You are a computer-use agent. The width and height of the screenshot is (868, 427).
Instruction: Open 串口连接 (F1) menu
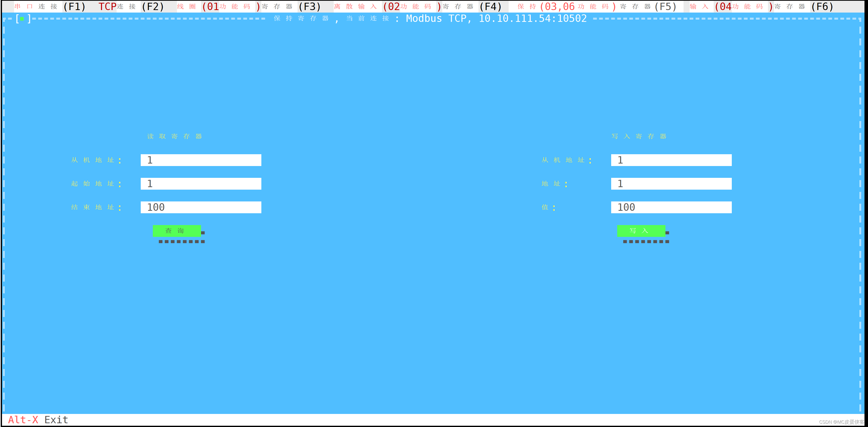[50, 6]
